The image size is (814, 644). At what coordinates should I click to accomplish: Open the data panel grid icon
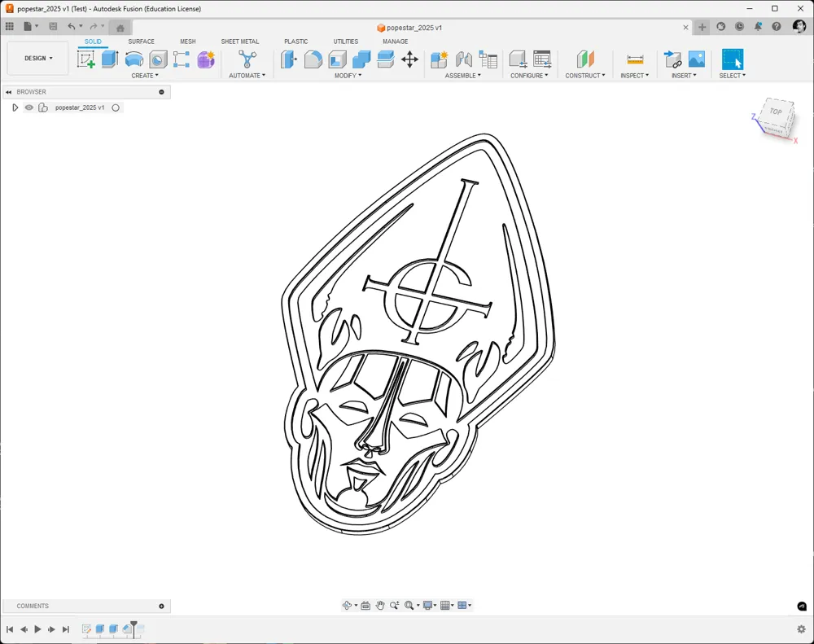(9, 26)
